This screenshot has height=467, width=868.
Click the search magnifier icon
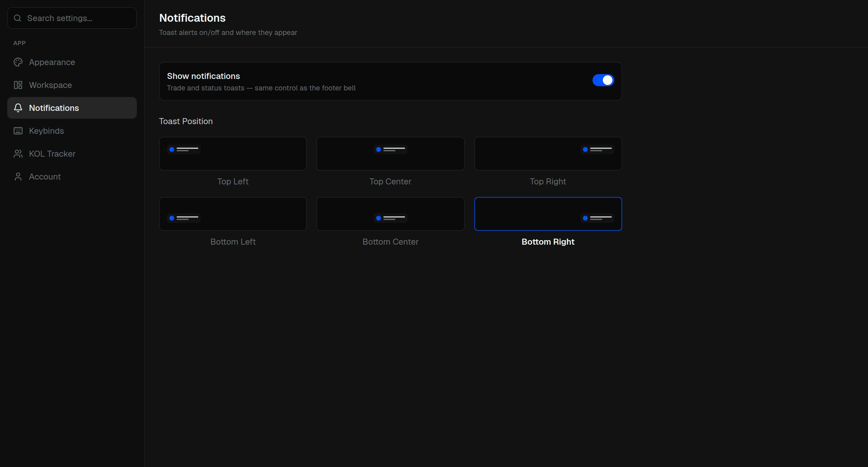tap(17, 18)
